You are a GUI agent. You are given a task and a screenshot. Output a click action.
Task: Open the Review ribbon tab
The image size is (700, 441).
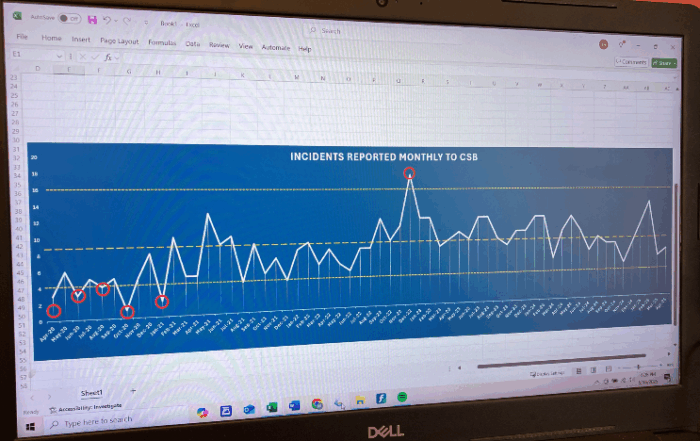(219, 45)
